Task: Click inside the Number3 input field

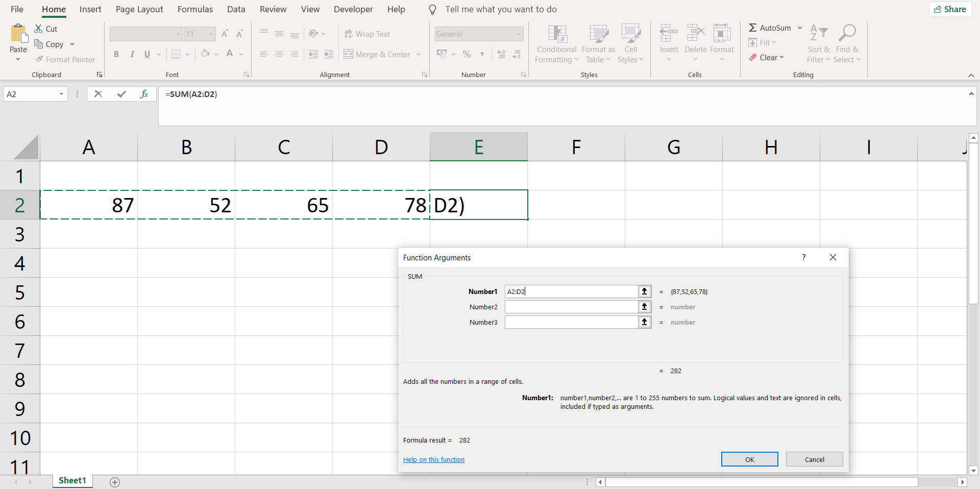Action: tap(571, 322)
